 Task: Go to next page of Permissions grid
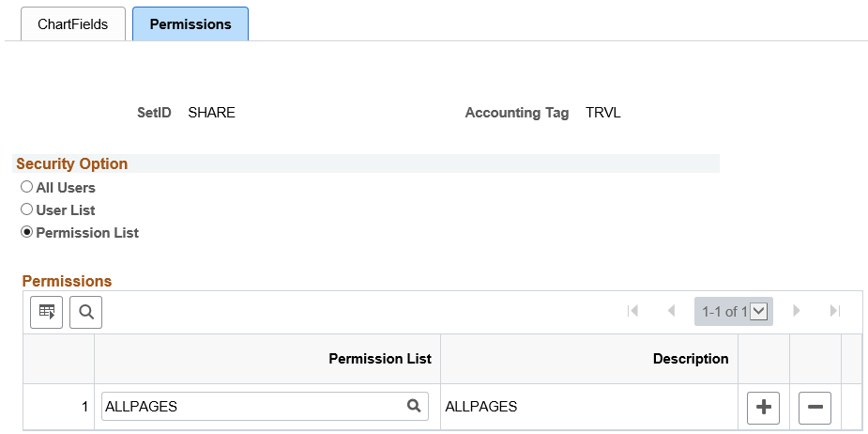[x=797, y=311]
